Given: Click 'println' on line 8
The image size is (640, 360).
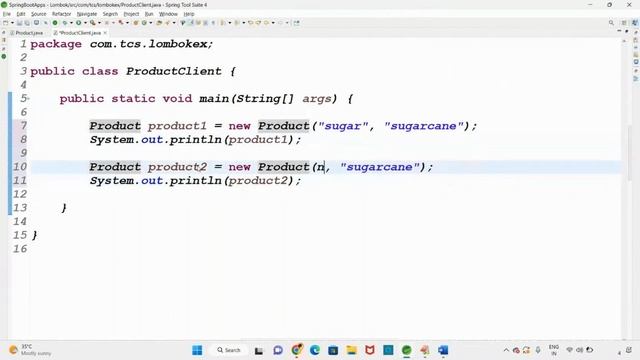Looking at the screenshot, I should click(x=196, y=140).
